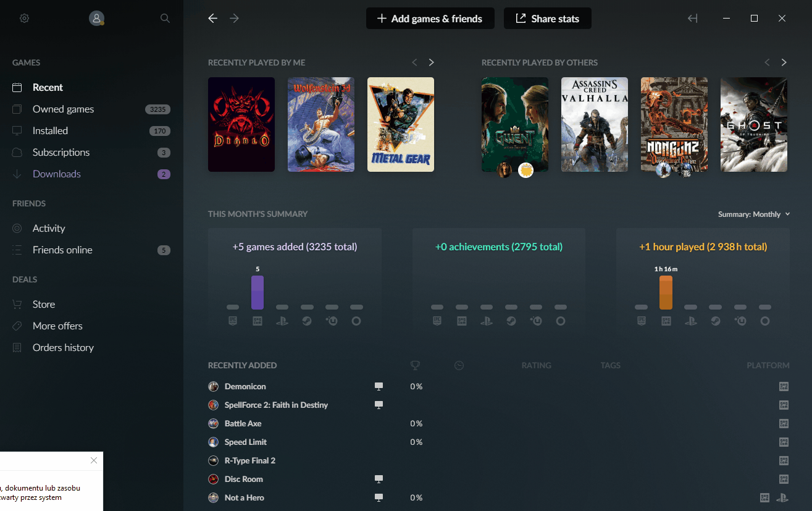812x511 pixels.
Task: Close the popup in the bottom-left corner
Action: (94, 460)
